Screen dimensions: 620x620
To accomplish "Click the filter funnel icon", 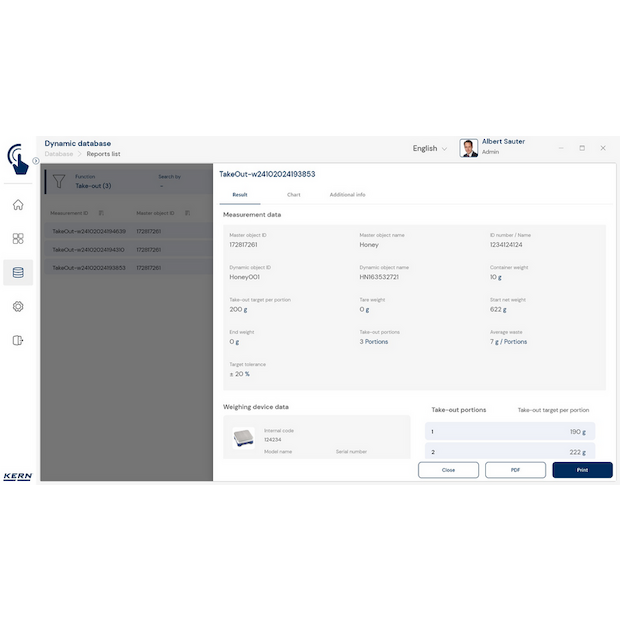I will coord(58,181).
